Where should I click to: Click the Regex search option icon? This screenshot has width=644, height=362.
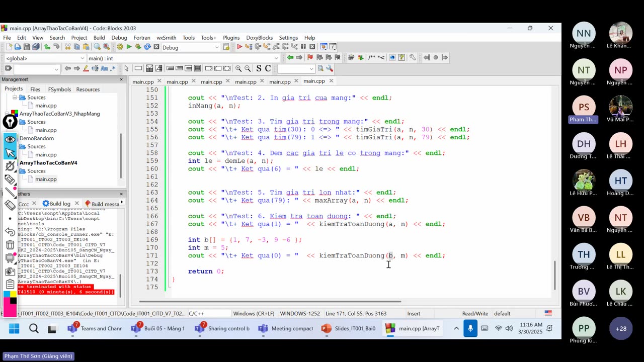(113, 68)
